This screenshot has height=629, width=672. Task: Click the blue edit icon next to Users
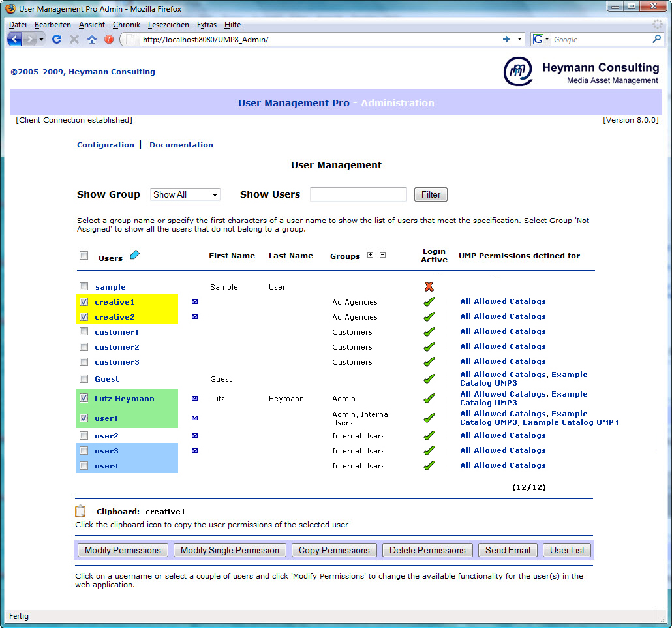tap(134, 255)
